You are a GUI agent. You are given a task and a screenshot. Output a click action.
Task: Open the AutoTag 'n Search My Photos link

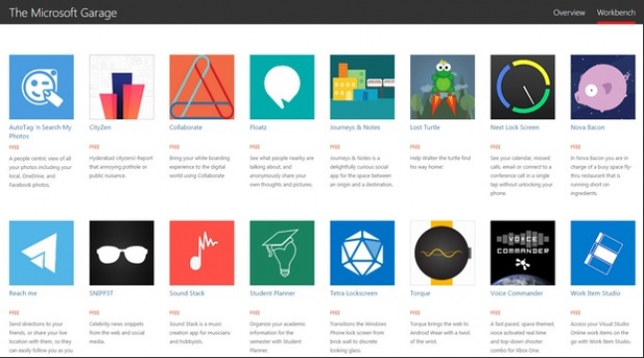tap(40, 132)
